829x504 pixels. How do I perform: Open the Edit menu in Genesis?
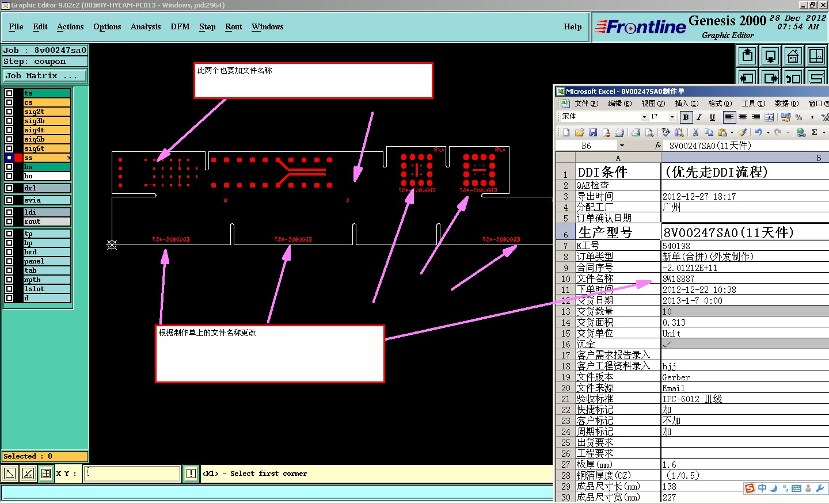tap(40, 26)
